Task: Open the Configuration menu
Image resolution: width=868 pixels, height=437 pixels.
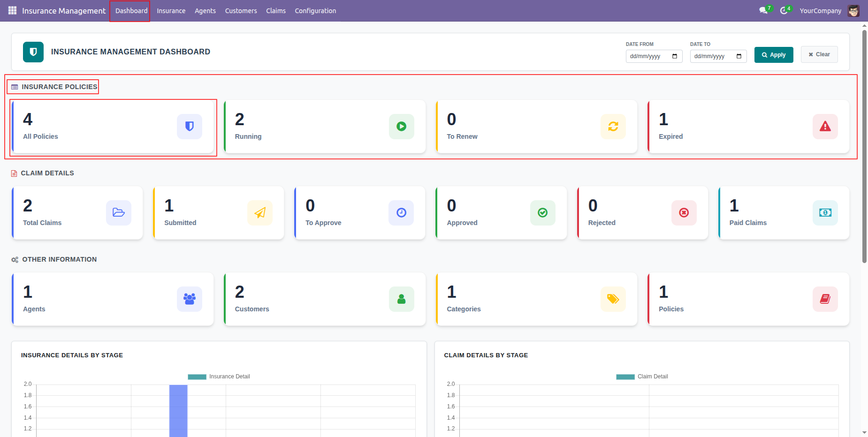Action: [315, 11]
